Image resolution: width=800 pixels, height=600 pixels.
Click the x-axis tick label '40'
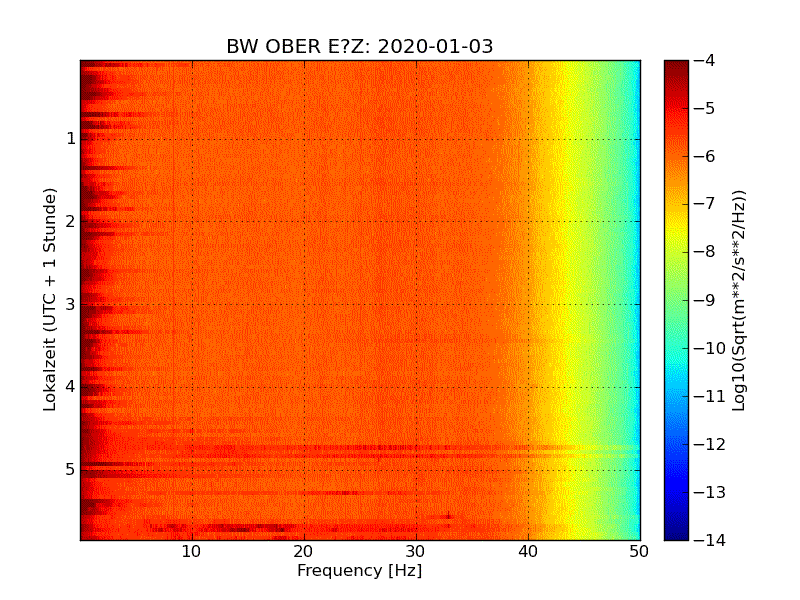pos(528,552)
